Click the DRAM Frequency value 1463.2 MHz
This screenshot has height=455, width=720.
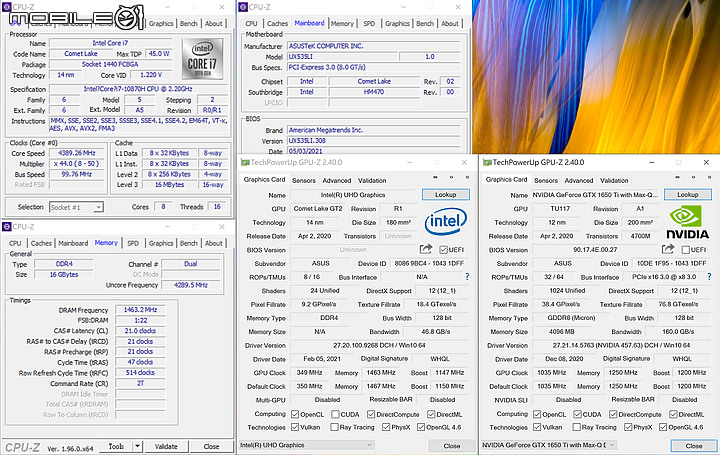[x=141, y=310]
